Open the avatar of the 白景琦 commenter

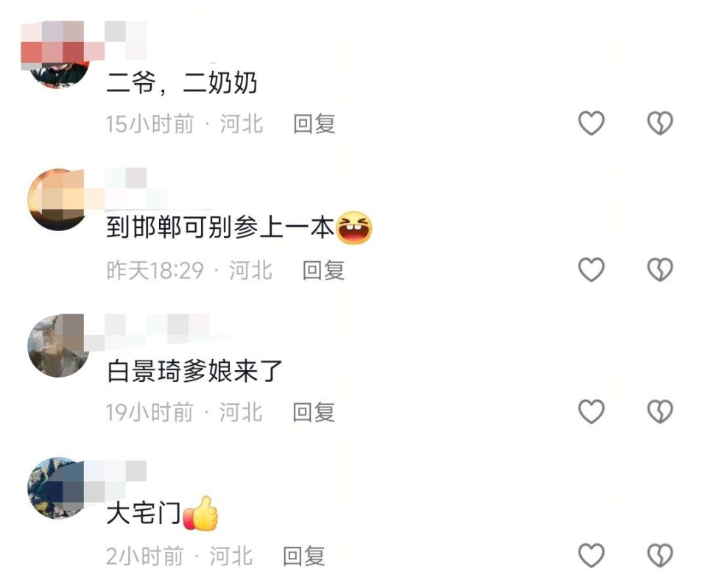point(58,346)
